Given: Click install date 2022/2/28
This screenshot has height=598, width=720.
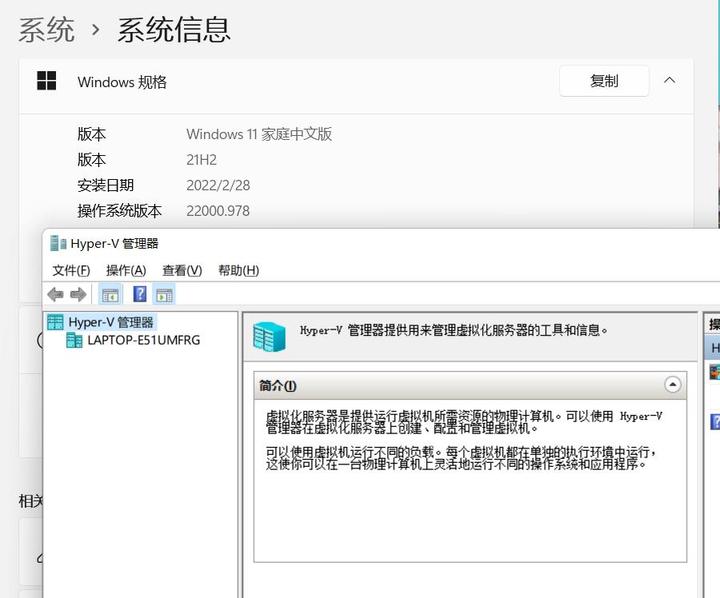Looking at the screenshot, I should (218, 185).
